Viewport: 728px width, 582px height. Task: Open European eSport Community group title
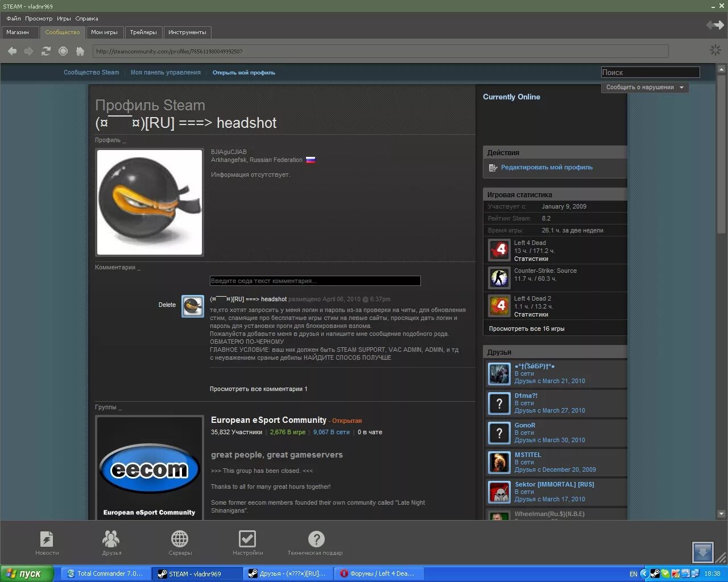268,420
